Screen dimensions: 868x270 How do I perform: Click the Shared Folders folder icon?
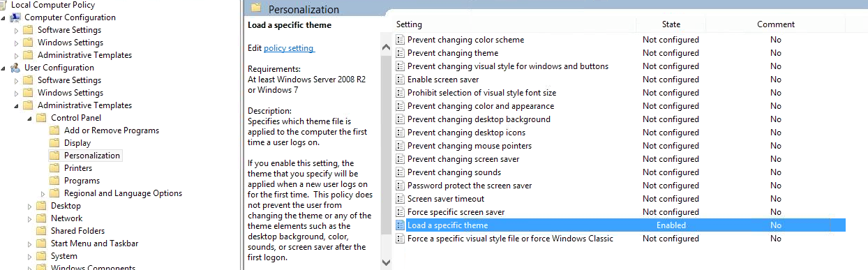point(41,231)
